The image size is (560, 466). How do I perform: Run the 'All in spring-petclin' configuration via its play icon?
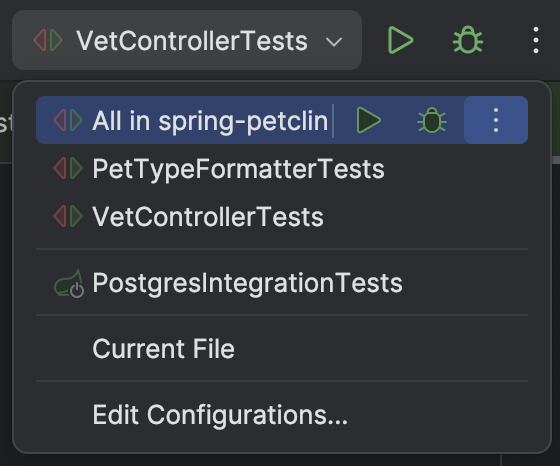click(369, 120)
